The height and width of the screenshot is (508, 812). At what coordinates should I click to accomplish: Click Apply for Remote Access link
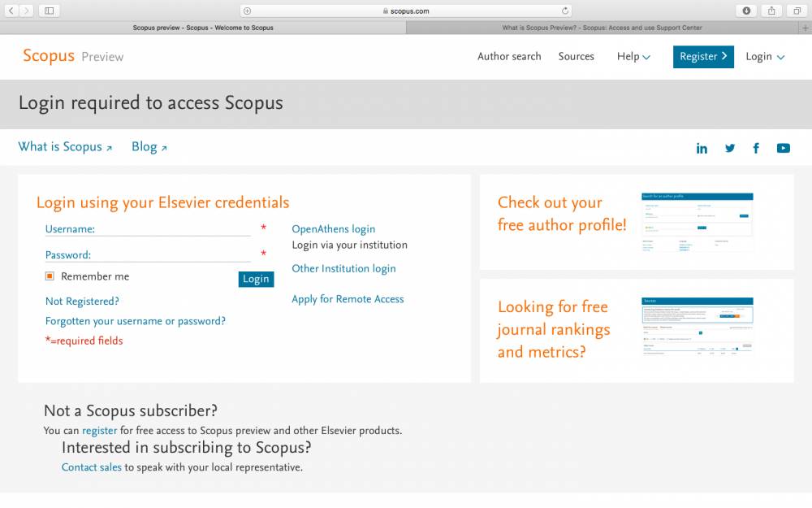pyautogui.click(x=348, y=299)
